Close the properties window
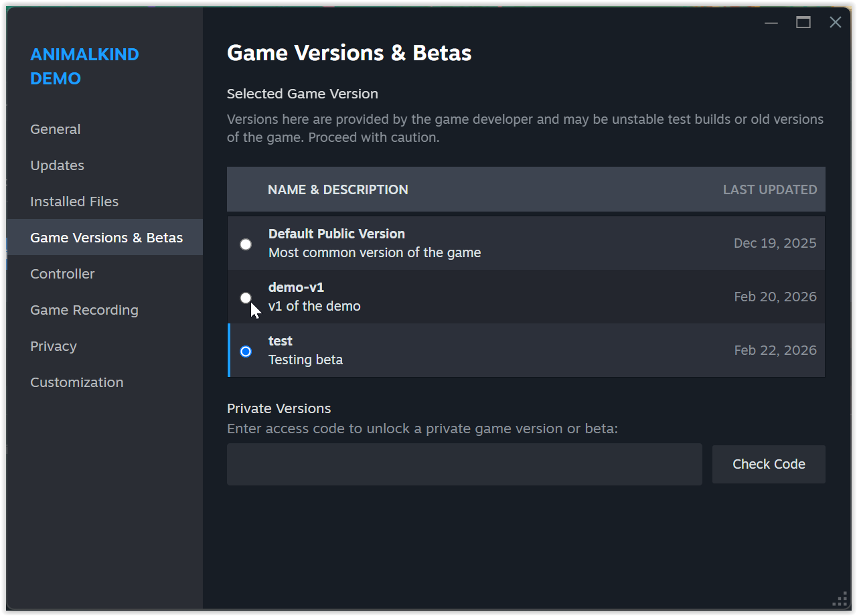Screen dimensions: 857x616 click(x=836, y=22)
